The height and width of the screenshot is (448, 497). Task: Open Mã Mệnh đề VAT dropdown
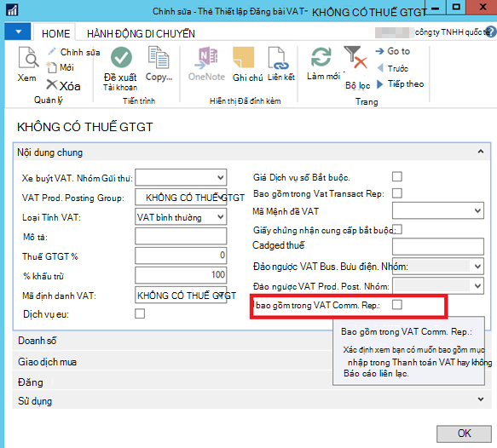point(477,210)
